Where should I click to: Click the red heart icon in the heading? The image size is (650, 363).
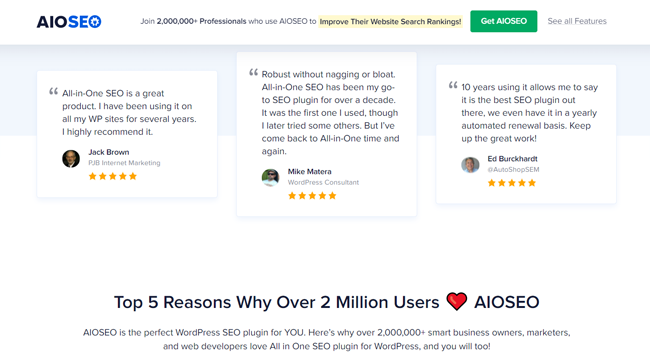(x=456, y=301)
